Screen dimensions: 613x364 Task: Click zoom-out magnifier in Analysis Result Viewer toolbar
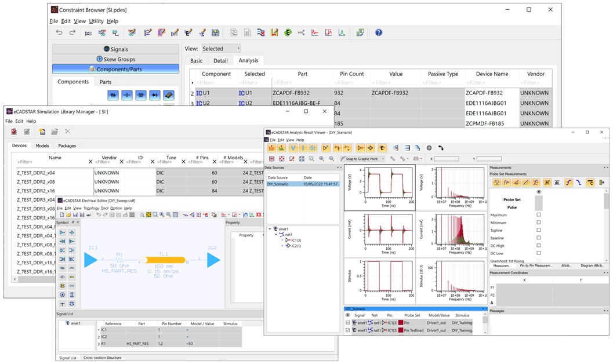[332, 159]
